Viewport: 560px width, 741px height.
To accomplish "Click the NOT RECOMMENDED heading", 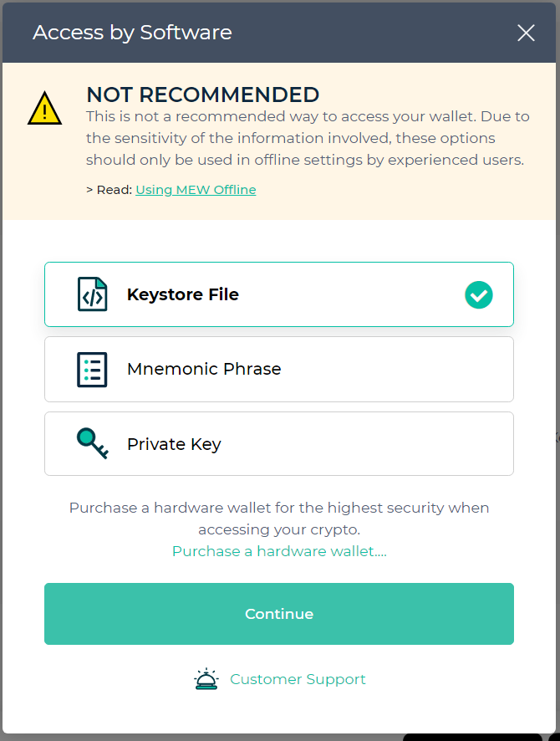I will [203, 95].
